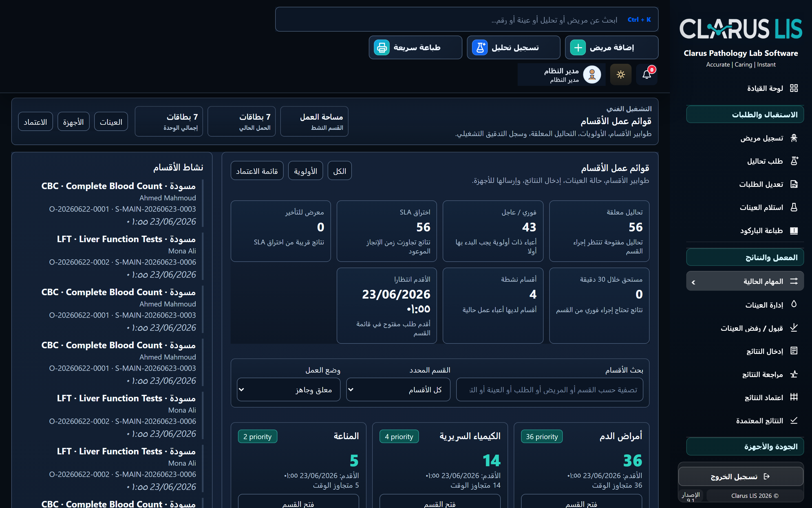Click the 2 priority badge on المناعة
Screen dimensions: 812x508
point(257,436)
